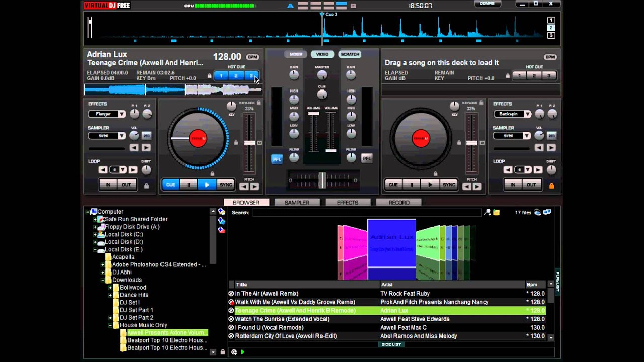Sync the left deck
Screen dimensions: 644x362
click(226, 185)
